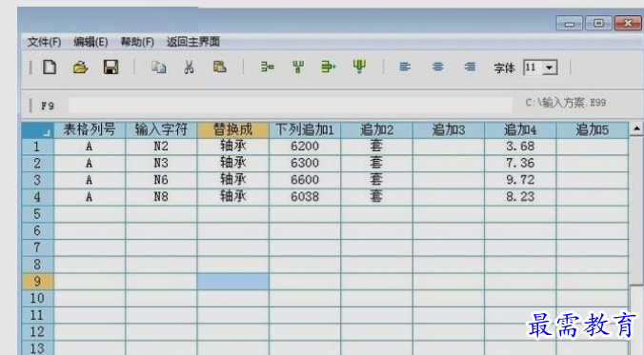Cut selection with the scissors icon
Screen dimensions: 644x355
[x=189, y=67]
